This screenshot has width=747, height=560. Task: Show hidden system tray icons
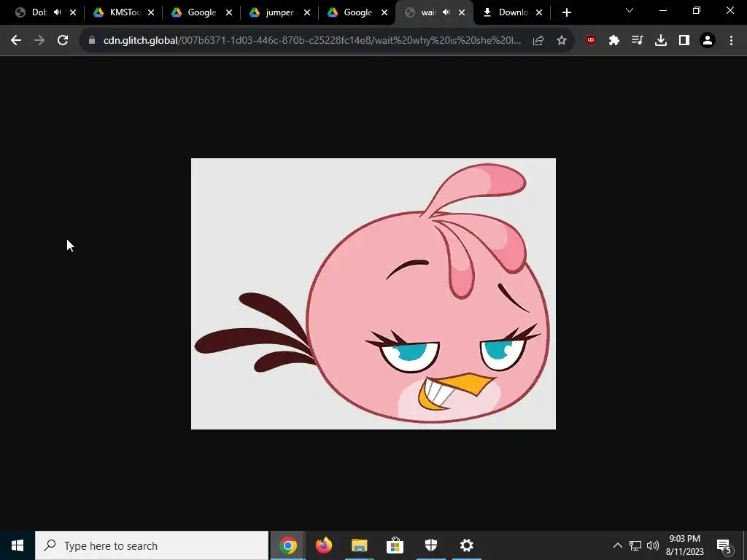click(x=617, y=545)
